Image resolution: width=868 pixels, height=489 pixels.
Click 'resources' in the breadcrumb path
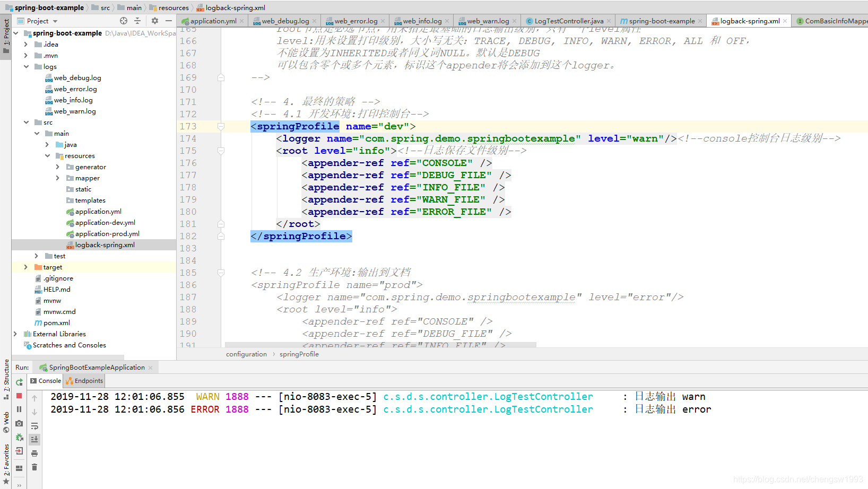coord(173,8)
